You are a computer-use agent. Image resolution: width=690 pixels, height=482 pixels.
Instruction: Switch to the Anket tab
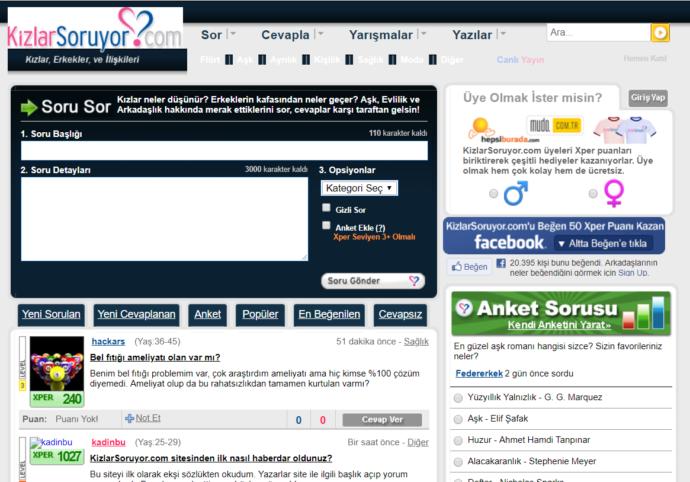tap(207, 315)
